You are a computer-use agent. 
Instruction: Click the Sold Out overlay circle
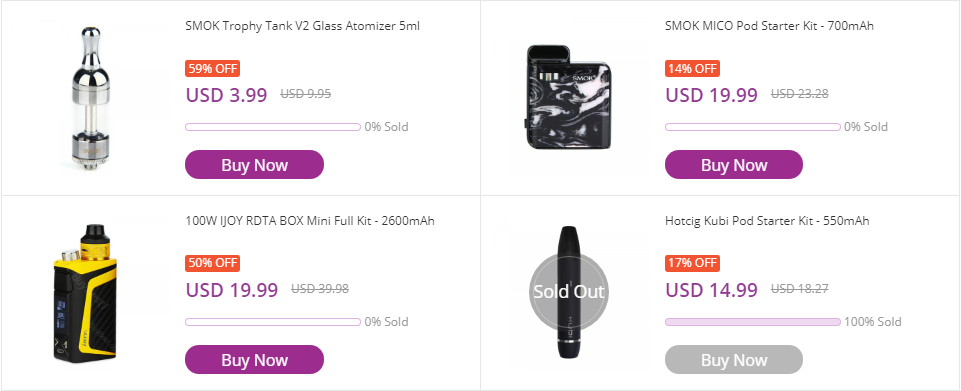pos(569,292)
